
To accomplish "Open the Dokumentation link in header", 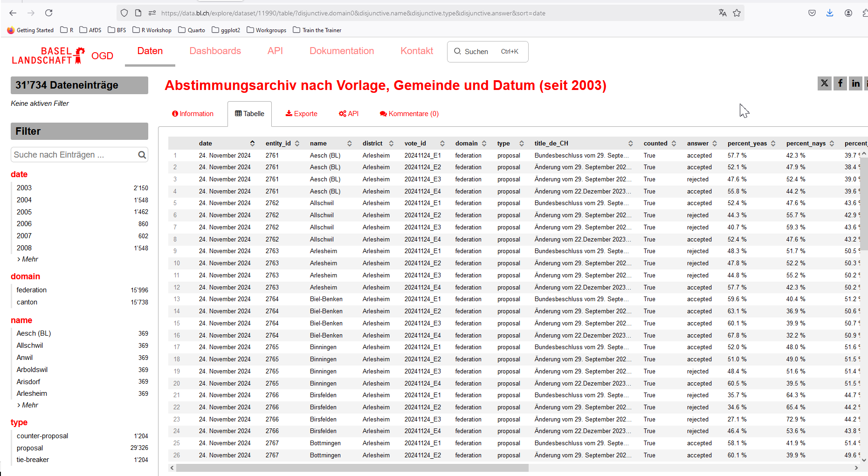I will (342, 51).
